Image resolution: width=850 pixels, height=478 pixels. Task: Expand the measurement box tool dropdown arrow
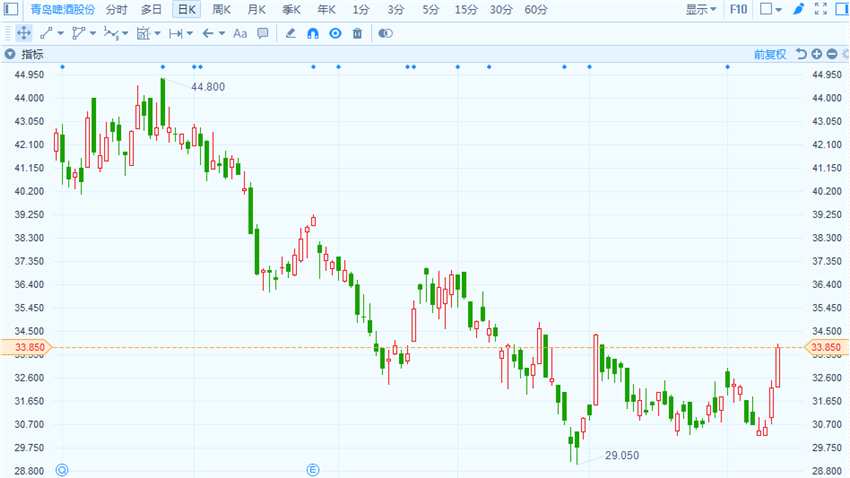click(x=157, y=34)
